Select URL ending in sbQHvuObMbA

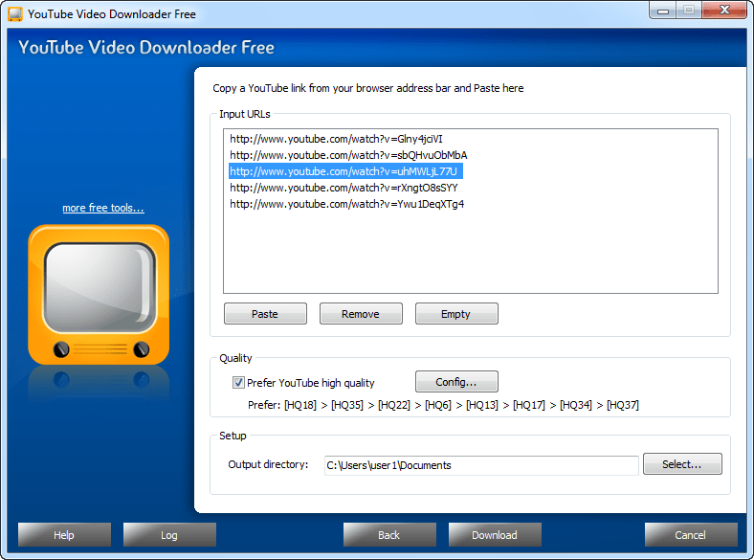pyautogui.click(x=348, y=155)
